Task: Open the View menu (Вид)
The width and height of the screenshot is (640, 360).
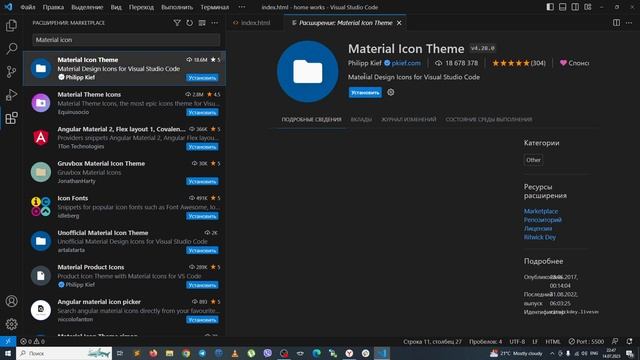Action: (x=116, y=7)
